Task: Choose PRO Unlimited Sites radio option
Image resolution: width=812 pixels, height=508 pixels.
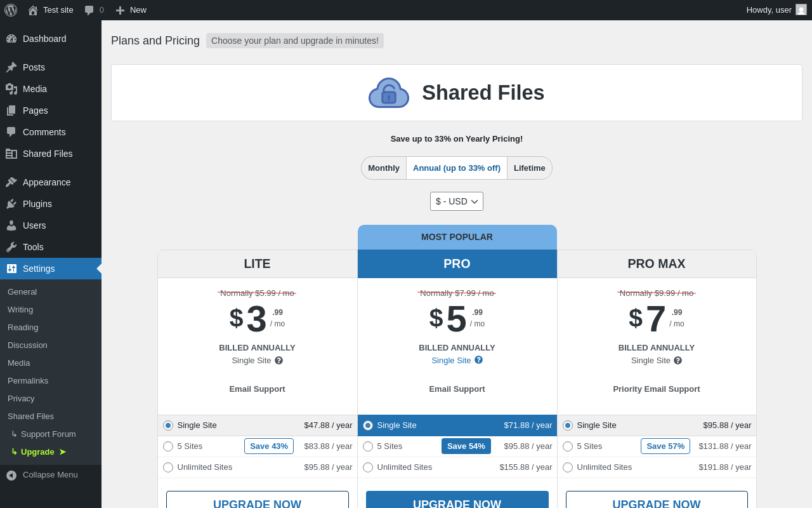Action: click(x=368, y=467)
